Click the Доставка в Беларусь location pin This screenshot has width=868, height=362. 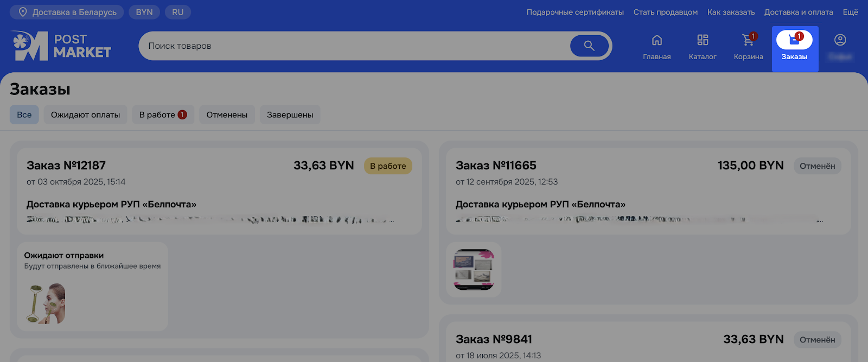point(23,12)
